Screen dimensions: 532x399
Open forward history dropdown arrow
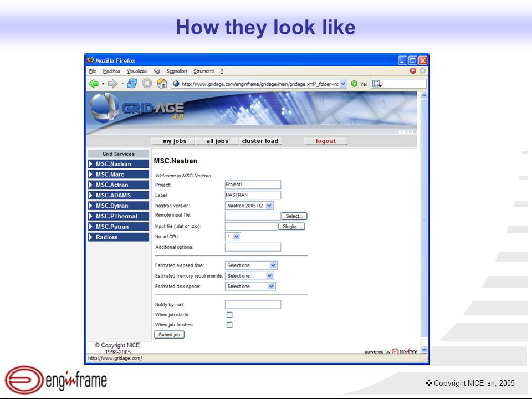click(122, 84)
